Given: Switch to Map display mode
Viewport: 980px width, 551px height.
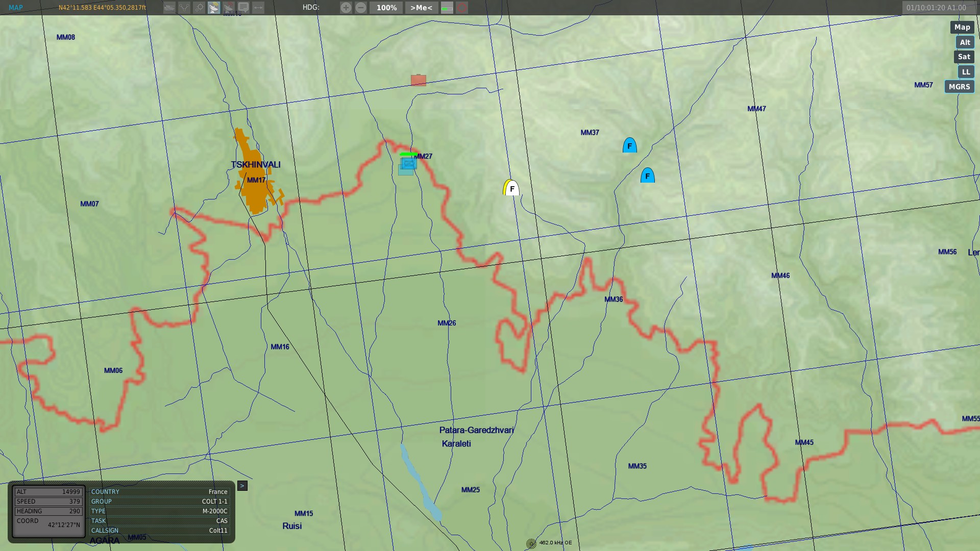Looking at the screenshot, I should [962, 27].
